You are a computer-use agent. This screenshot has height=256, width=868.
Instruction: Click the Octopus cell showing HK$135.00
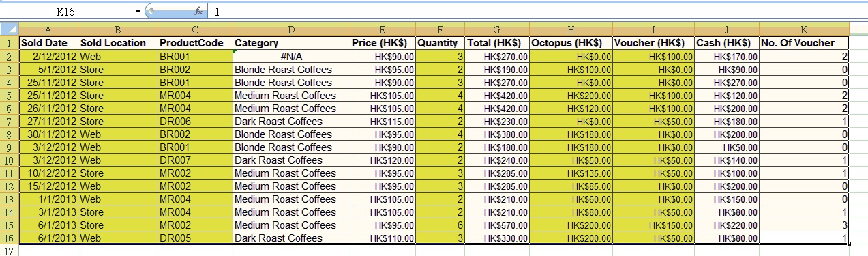point(571,173)
